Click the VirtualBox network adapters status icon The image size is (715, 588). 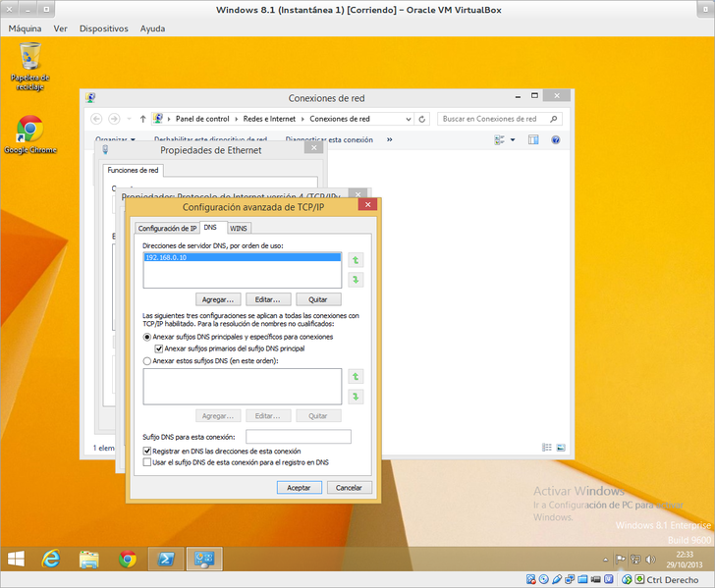click(570, 579)
